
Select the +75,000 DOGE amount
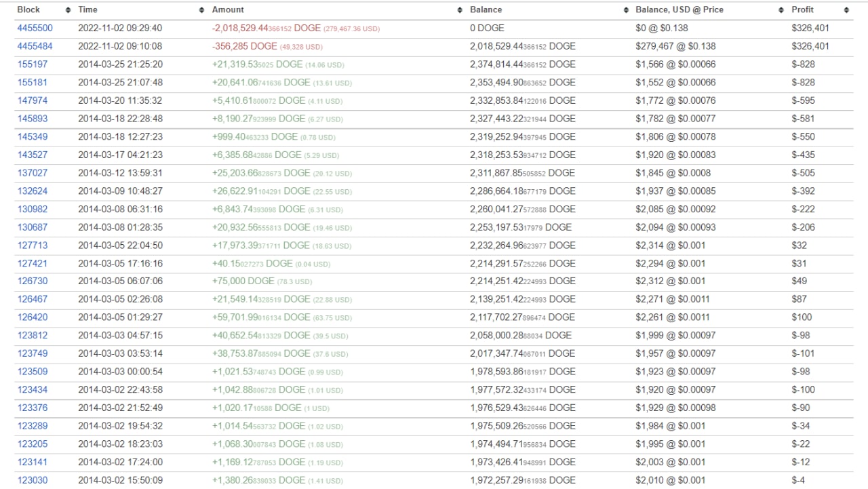[243, 281]
